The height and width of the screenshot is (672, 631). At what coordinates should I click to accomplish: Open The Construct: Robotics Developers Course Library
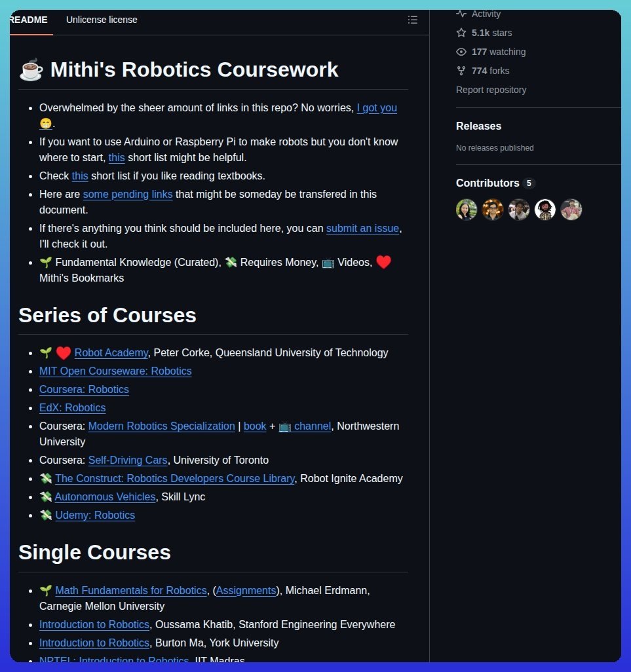175,478
